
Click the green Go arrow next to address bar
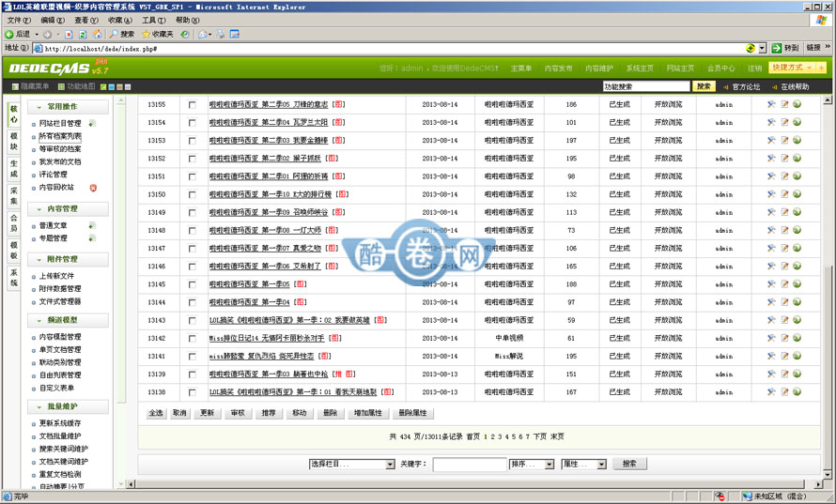click(x=776, y=48)
